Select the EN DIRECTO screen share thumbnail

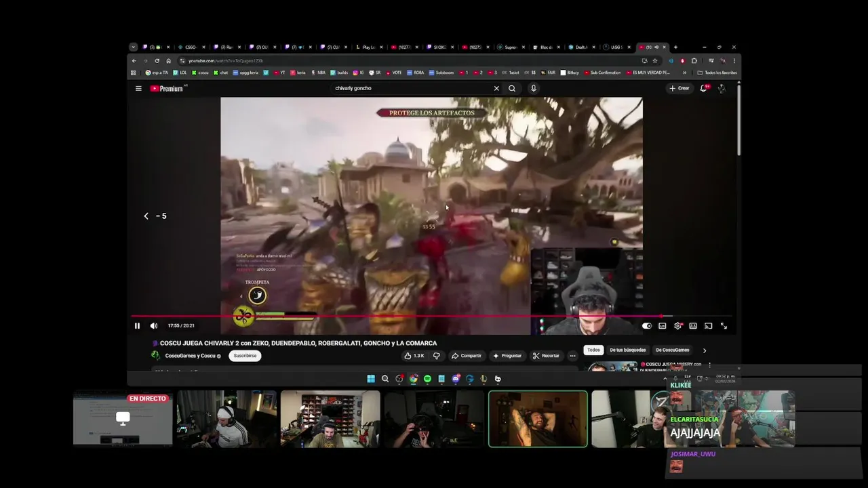123,419
